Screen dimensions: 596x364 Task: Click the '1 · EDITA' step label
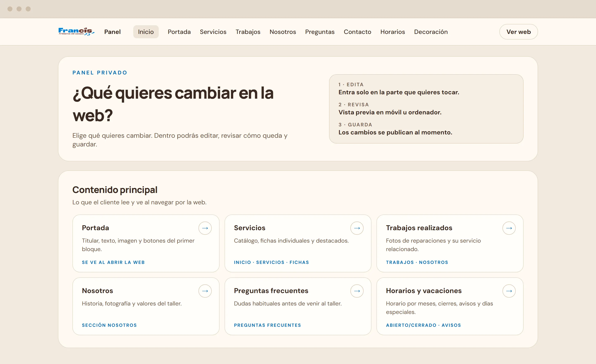pyautogui.click(x=351, y=84)
